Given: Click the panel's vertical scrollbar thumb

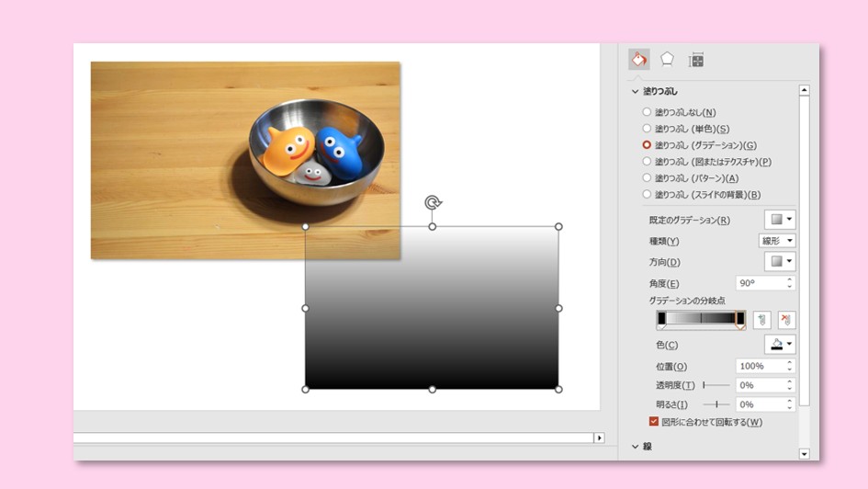Looking at the screenshot, I should coord(805,251).
